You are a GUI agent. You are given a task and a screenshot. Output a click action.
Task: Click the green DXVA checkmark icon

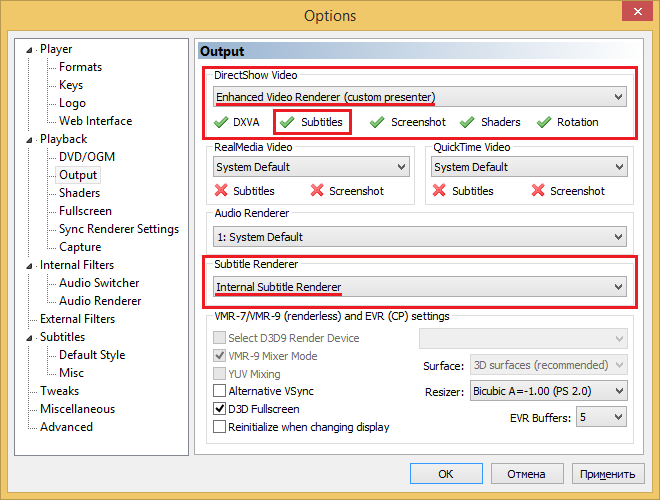click(x=221, y=122)
